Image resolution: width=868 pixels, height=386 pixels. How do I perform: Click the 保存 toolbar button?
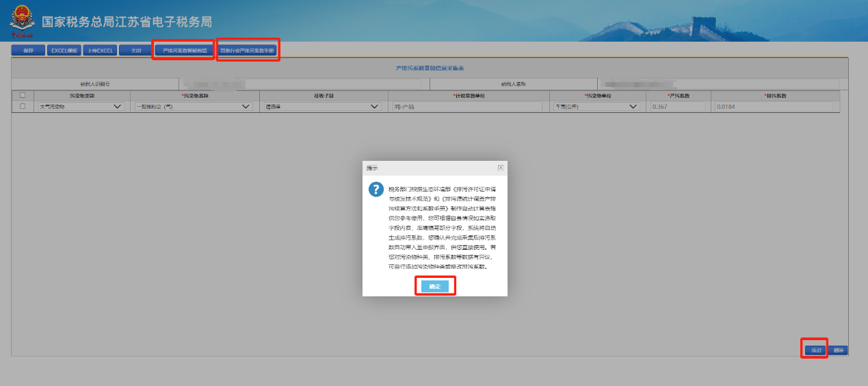pos(28,51)
